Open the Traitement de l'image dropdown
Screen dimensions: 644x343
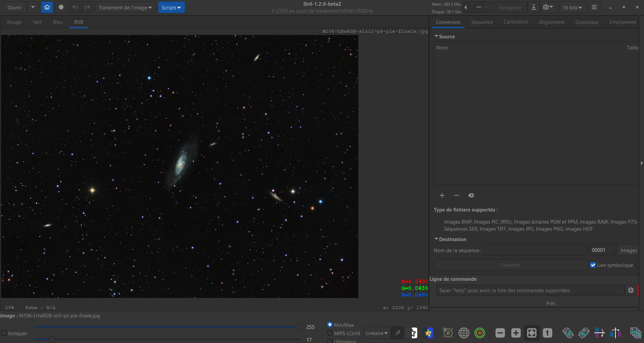[x=125, y=7]
